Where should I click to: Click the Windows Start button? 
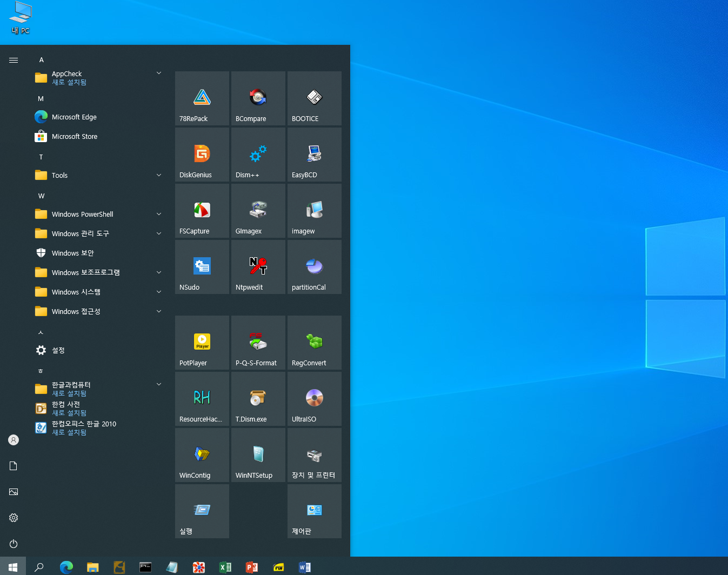tap(13, 567)
